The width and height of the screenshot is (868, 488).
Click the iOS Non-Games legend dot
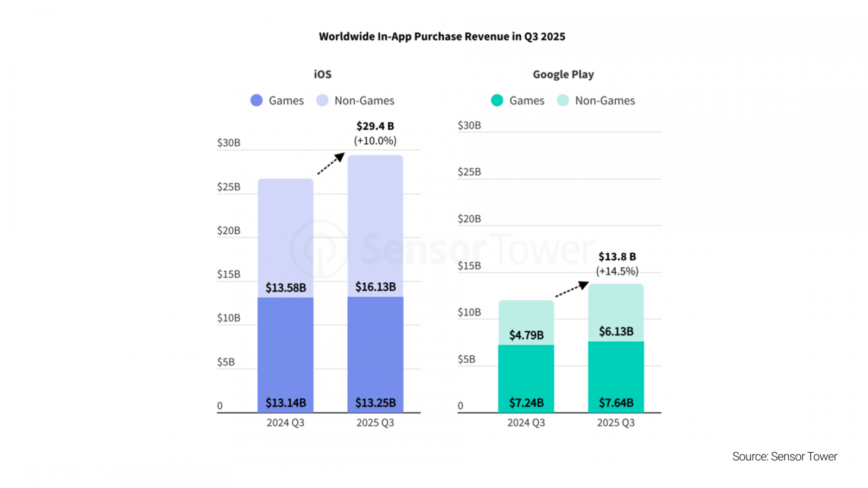[322, 100]
